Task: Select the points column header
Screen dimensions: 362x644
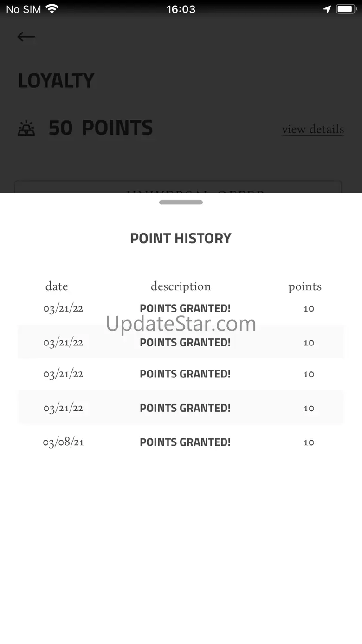Action: [305, 286]
